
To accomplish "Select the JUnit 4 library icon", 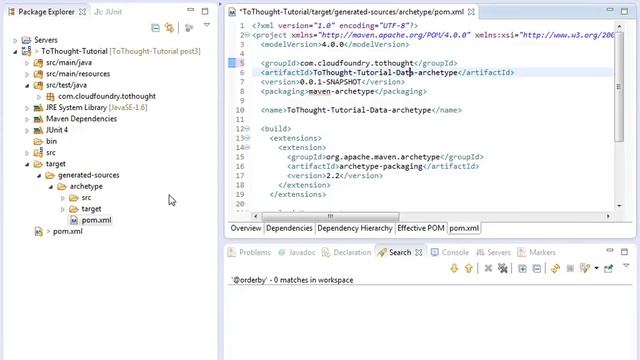I will [38, 130].
